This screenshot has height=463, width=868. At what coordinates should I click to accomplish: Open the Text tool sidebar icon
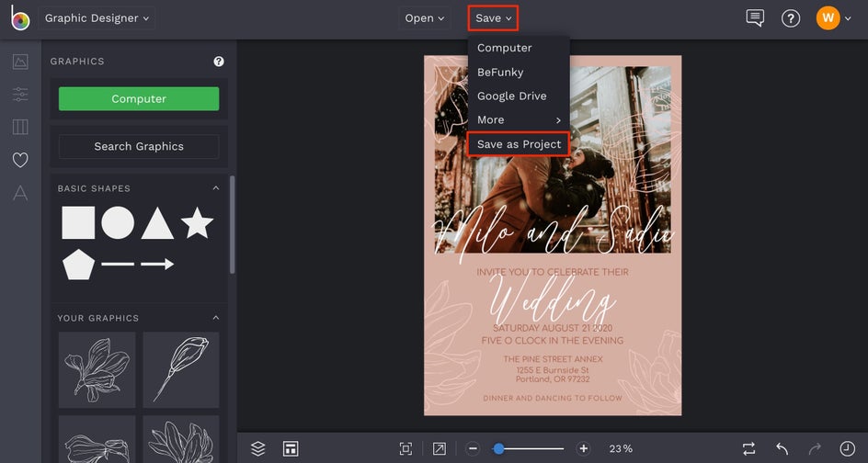coord(20,193)
